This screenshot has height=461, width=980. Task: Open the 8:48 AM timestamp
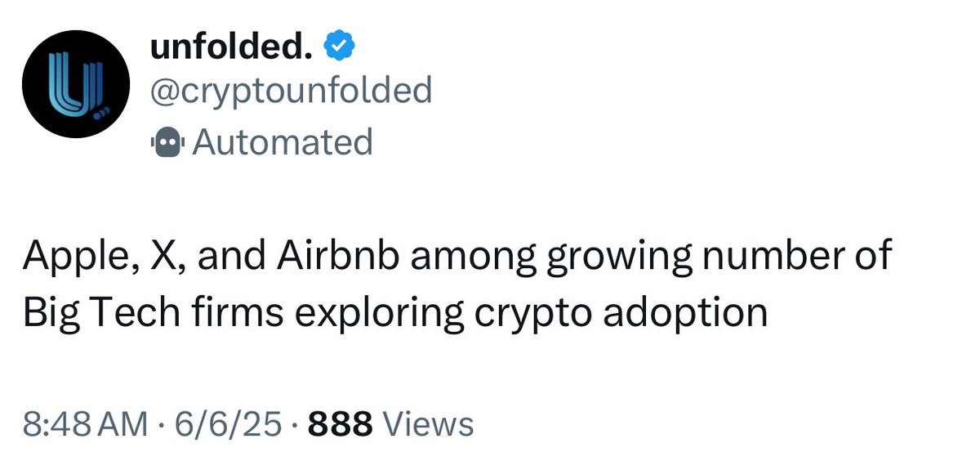[x=86, y=425]
